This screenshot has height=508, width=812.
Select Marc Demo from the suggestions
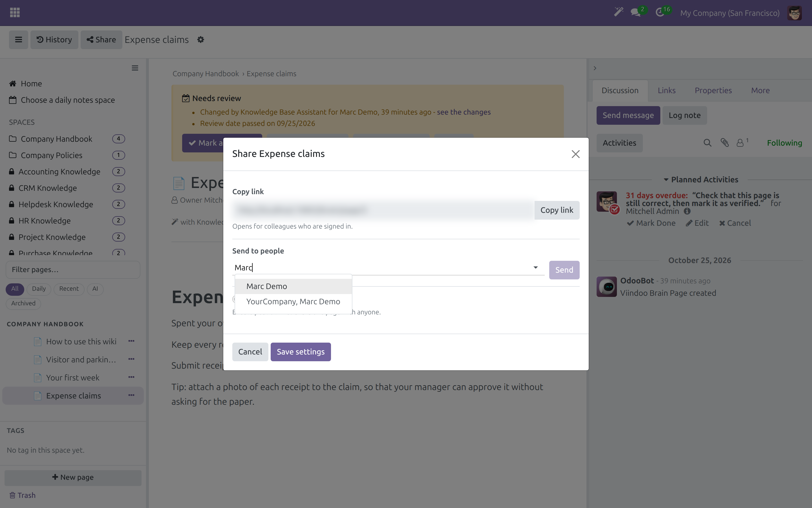293,286
